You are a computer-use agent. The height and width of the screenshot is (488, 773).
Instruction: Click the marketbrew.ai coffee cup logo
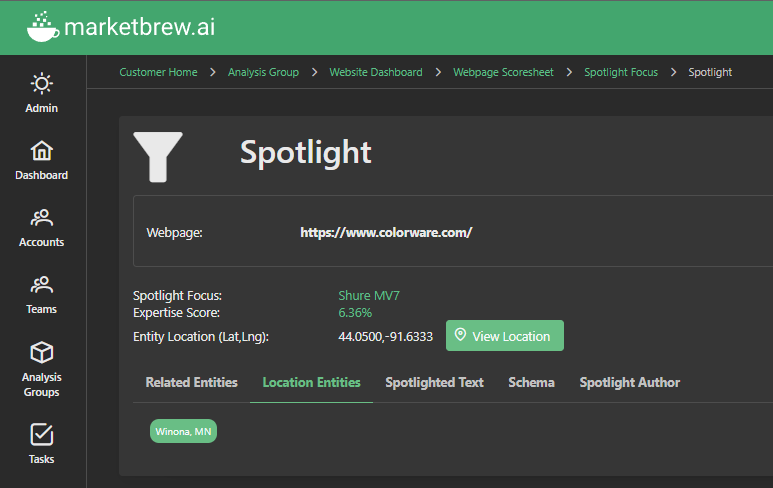42,27
